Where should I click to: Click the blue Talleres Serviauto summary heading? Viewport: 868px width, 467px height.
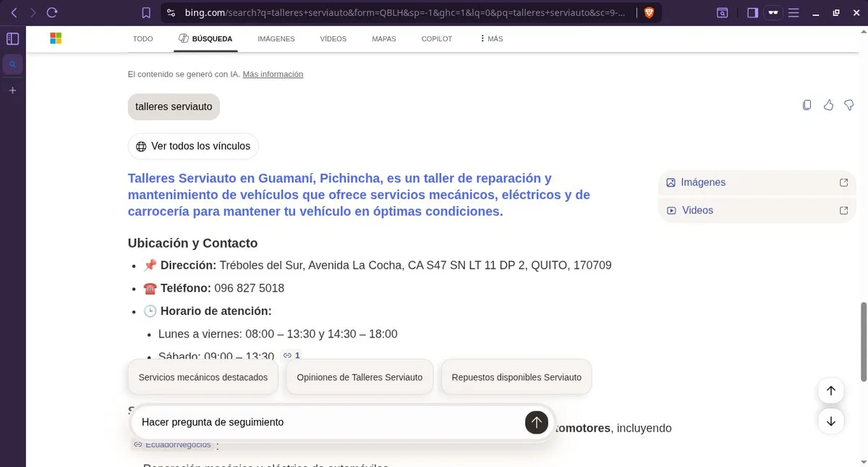359,195
